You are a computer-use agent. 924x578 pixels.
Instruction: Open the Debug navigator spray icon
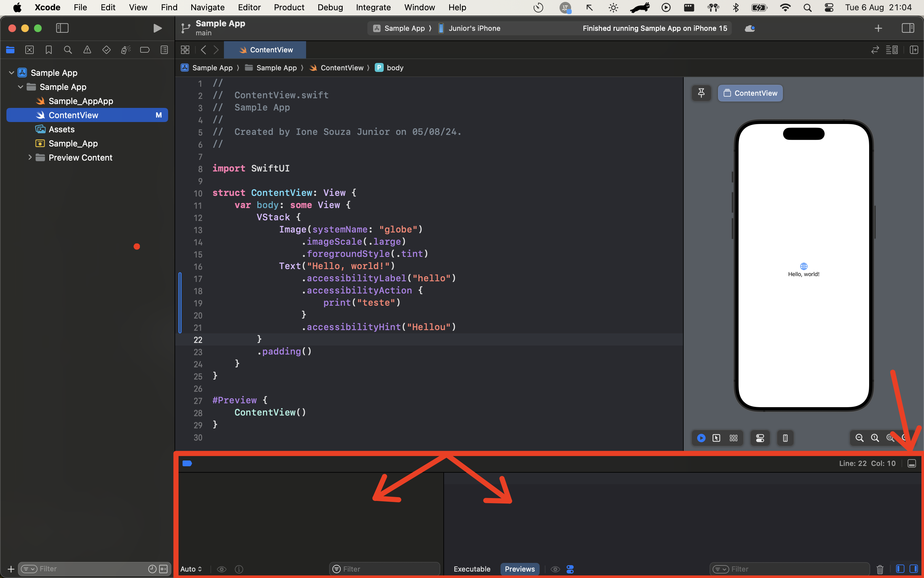click(x=126, y=50)
